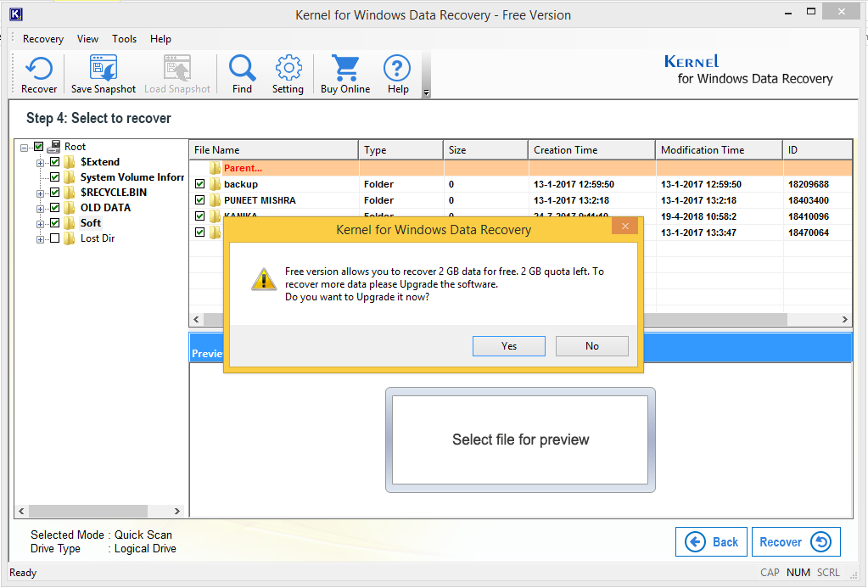Click the Lost Dir folder icon
The image size is (868, 588).
tap(70, 238)
